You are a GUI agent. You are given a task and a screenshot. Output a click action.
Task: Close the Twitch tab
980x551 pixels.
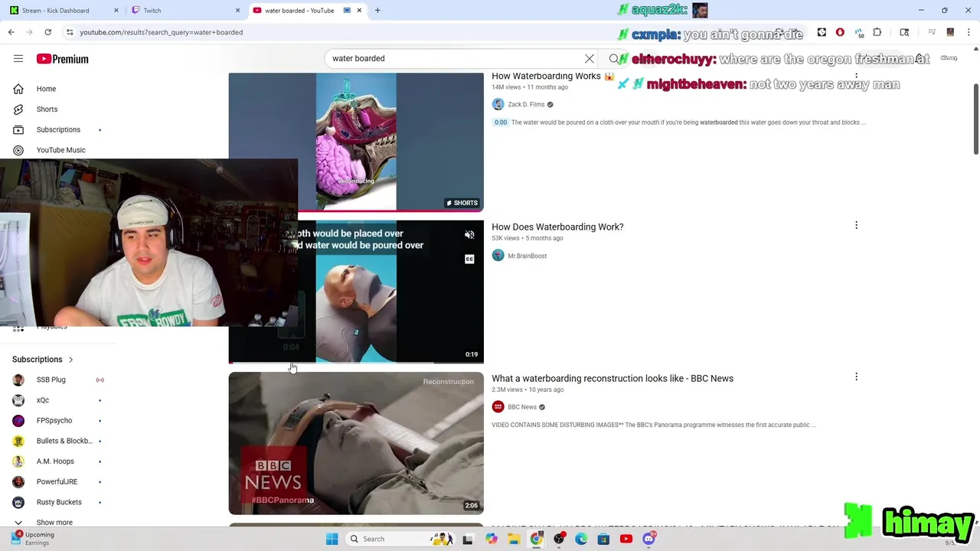pos(237,11)
